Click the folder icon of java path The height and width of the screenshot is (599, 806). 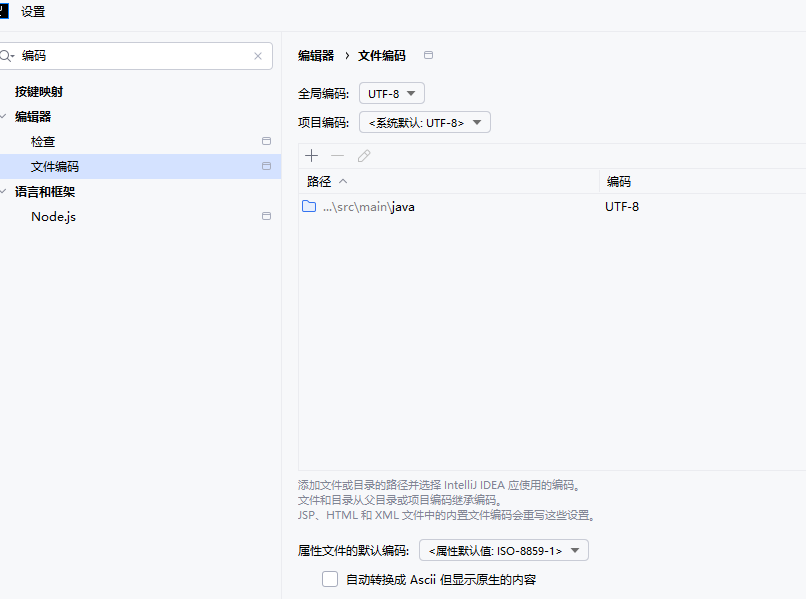(x=309, y=206)
